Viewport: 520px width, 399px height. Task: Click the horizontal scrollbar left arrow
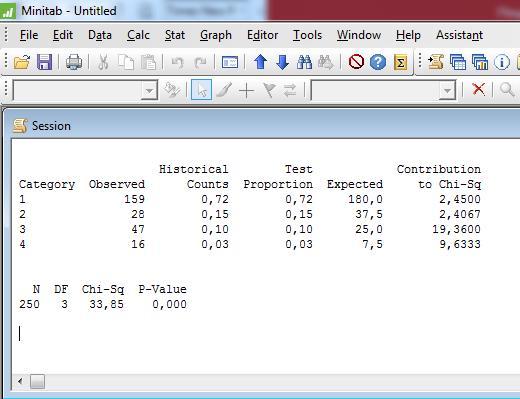[x=21, y=381]
